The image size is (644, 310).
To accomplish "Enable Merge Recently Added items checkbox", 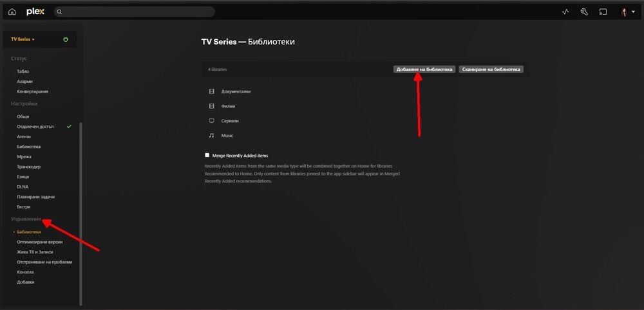I will 207,156.
